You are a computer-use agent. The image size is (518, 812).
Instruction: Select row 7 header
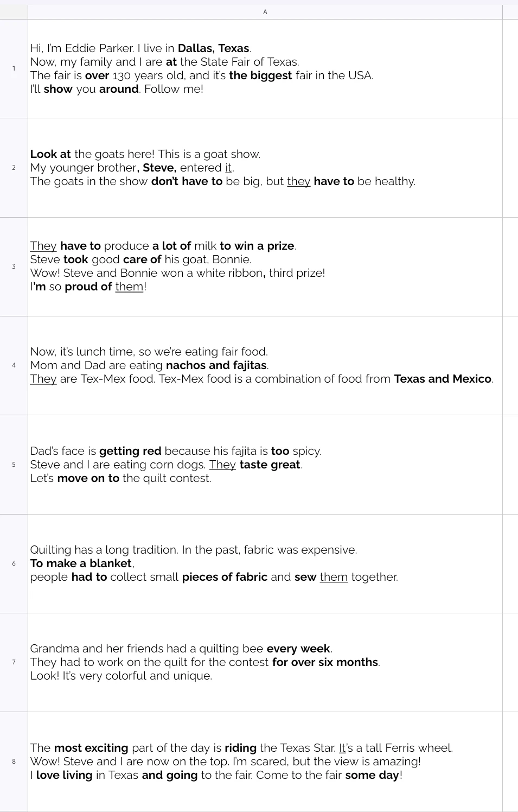14,662
